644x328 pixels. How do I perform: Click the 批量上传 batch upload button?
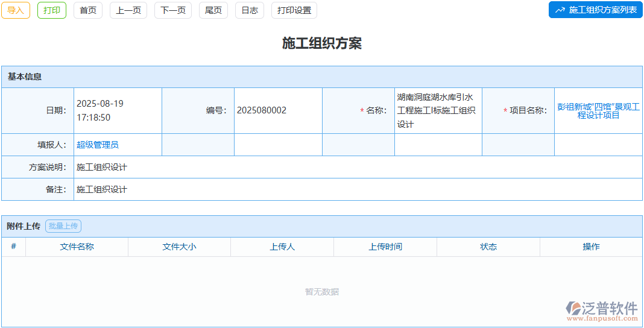coord(63,225)
